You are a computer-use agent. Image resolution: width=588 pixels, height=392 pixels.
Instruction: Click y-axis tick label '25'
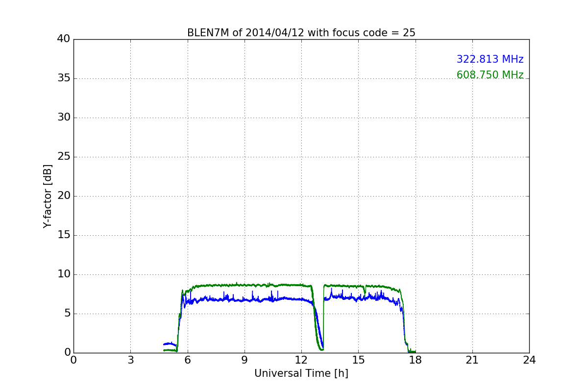[x=64, y=157]
